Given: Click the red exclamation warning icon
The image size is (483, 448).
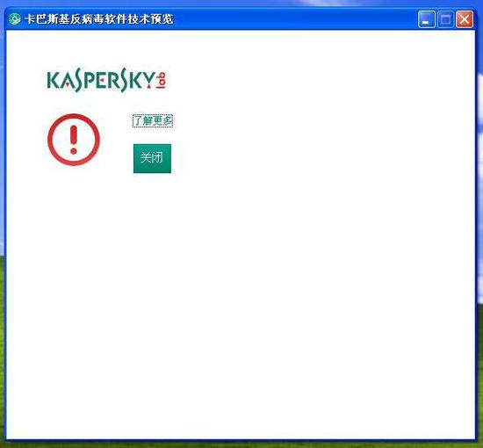Looking at the screenshot, I should coord(74,140).
